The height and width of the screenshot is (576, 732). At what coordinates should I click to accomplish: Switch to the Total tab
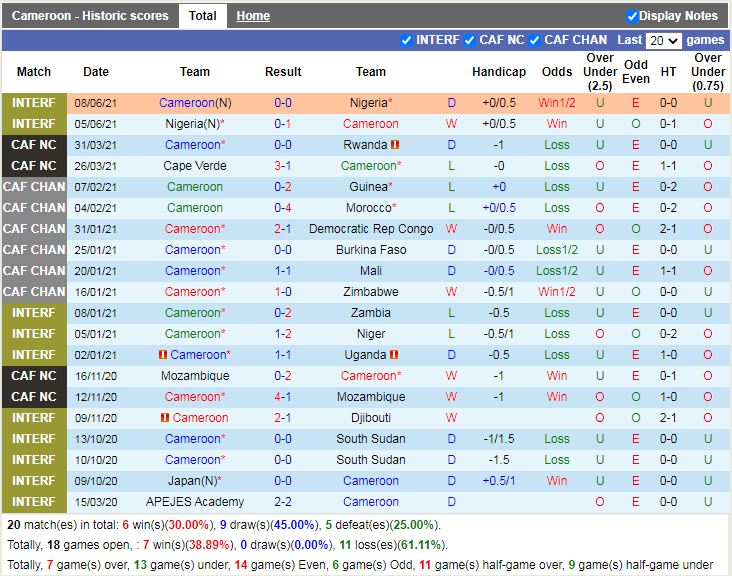pyautogui.click(x=202, y=16)
